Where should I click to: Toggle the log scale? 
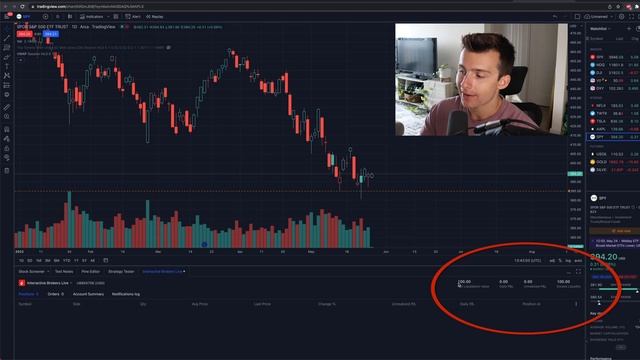click(x=568, y=260)
